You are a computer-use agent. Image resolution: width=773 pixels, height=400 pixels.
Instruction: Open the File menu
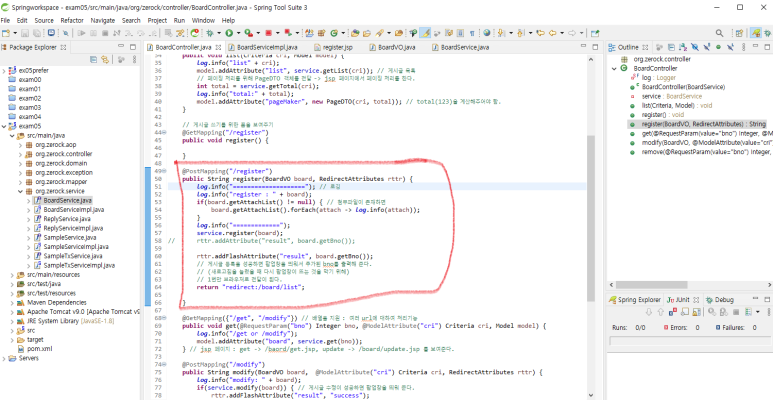[5, 21]
